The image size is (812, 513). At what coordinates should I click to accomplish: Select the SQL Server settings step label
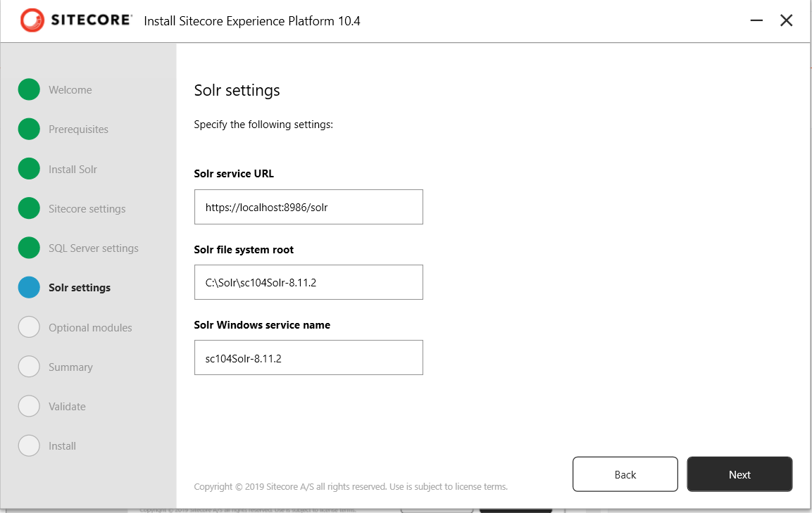[94, 248]
